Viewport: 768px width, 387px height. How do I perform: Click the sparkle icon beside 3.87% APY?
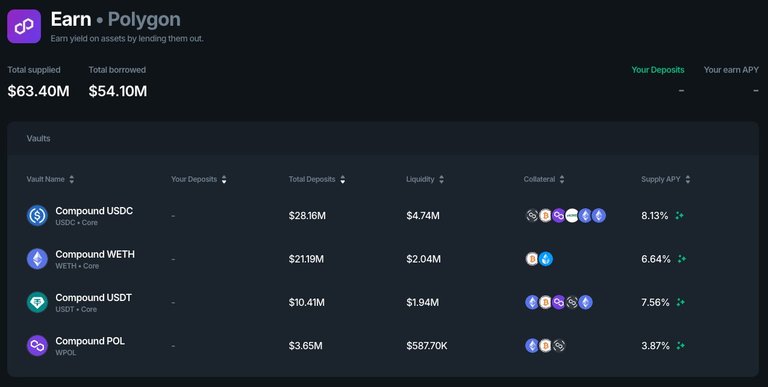[680, 346]
